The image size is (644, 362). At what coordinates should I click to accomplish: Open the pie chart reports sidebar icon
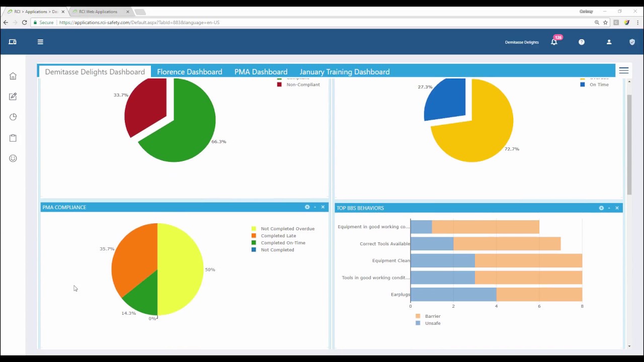[13, 117]
